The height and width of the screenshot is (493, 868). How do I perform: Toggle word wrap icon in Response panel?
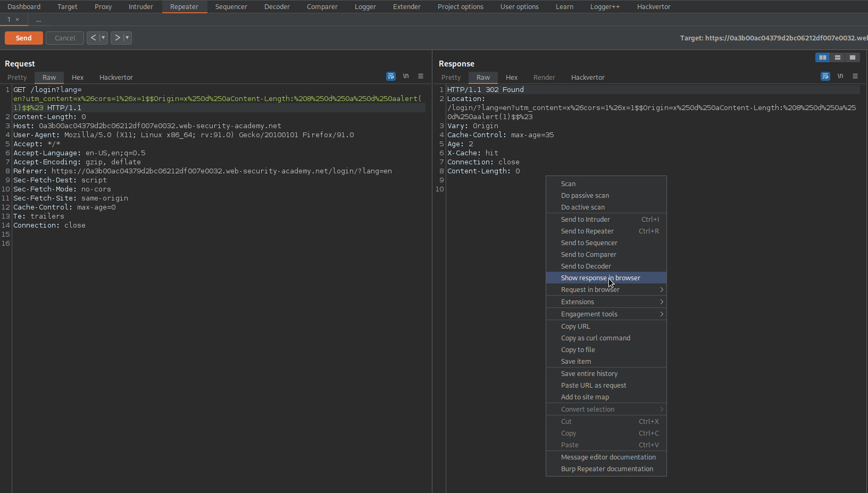825,77
